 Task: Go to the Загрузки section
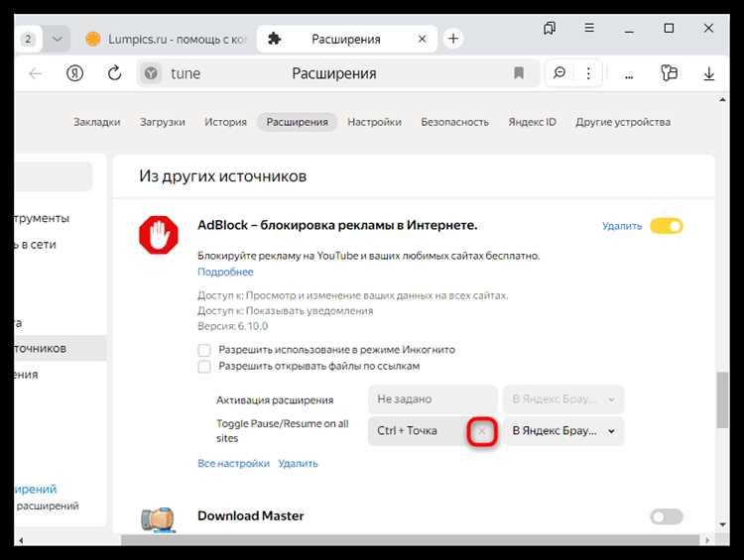[163, 122]
